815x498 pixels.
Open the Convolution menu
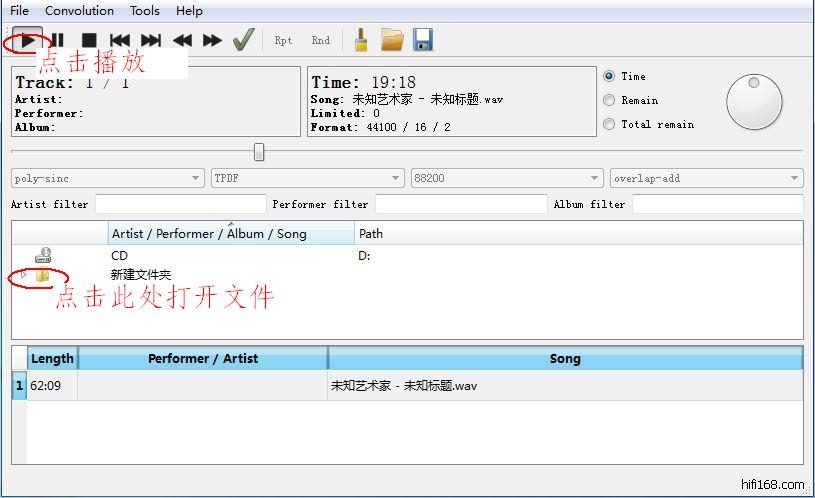coord(79,11)
